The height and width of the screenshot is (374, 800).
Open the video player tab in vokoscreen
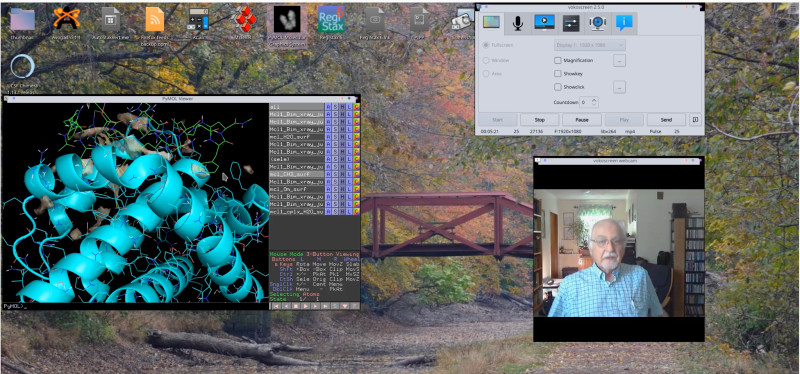pos(544,23)
